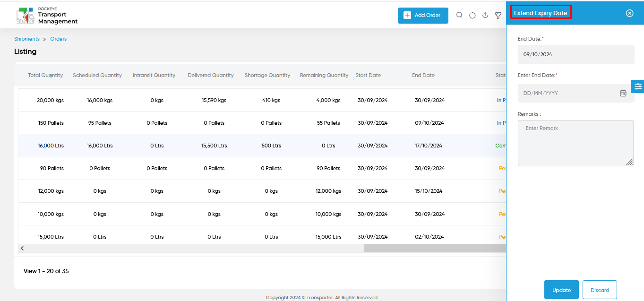Click the Add Order button
644x301 pixels.
(x=423, y=15)
